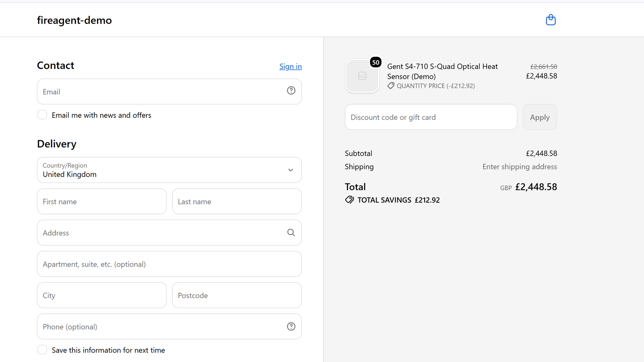Viewport: 644px width, 362px height.
Task: Click the Phone field help icon
Action: point(291,327)
